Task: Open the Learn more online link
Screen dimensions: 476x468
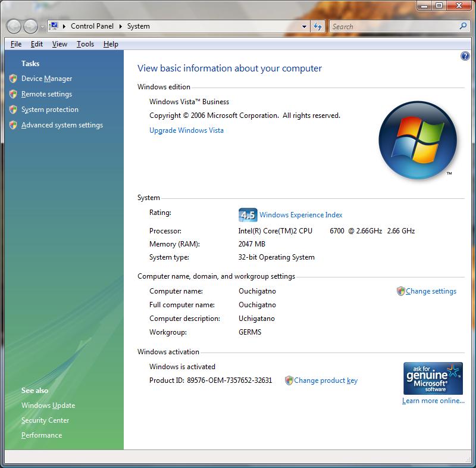Action: pos(433,401)
